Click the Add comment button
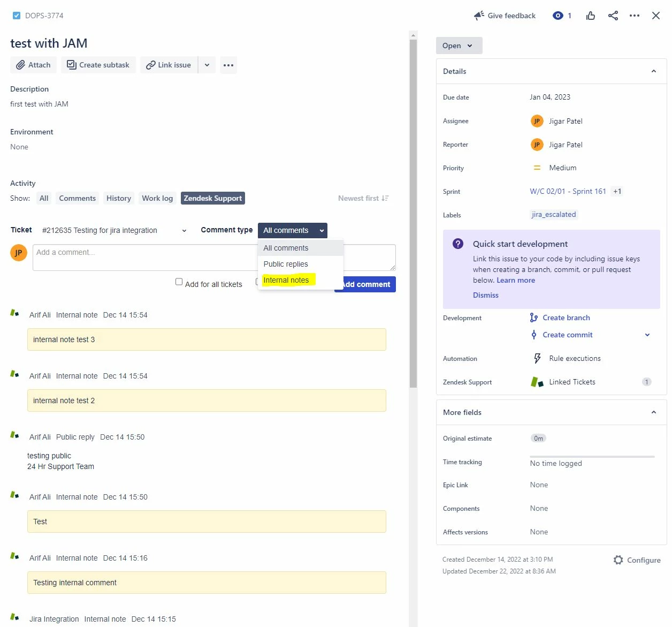The height and width of the screenshot is (627, 672). 365,284
